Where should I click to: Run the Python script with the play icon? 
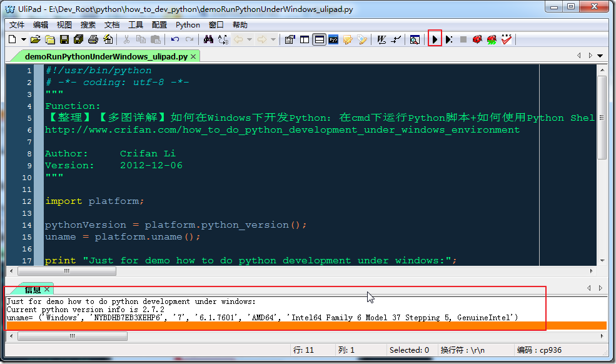(x=435, y=39)
